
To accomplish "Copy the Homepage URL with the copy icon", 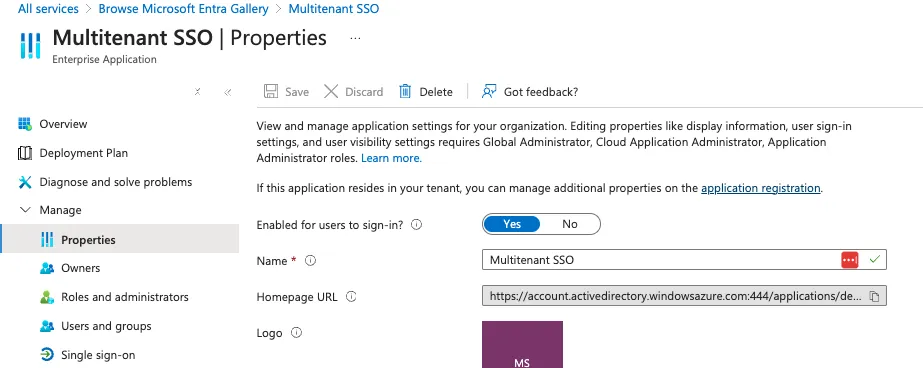I will coord(874,297).
